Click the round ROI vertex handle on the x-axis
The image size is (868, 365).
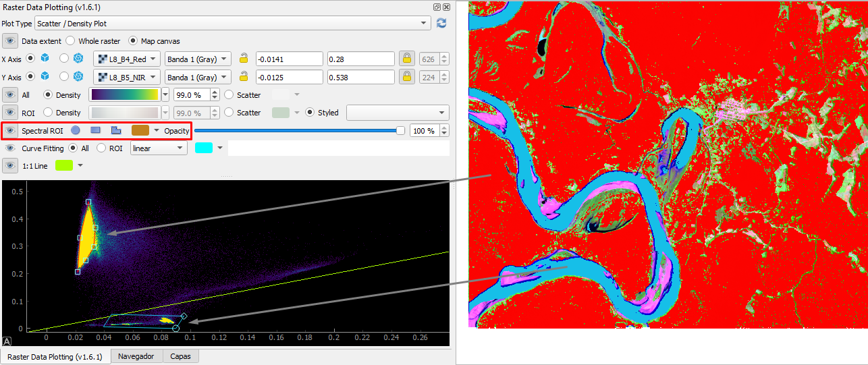[x=175, y=328]
